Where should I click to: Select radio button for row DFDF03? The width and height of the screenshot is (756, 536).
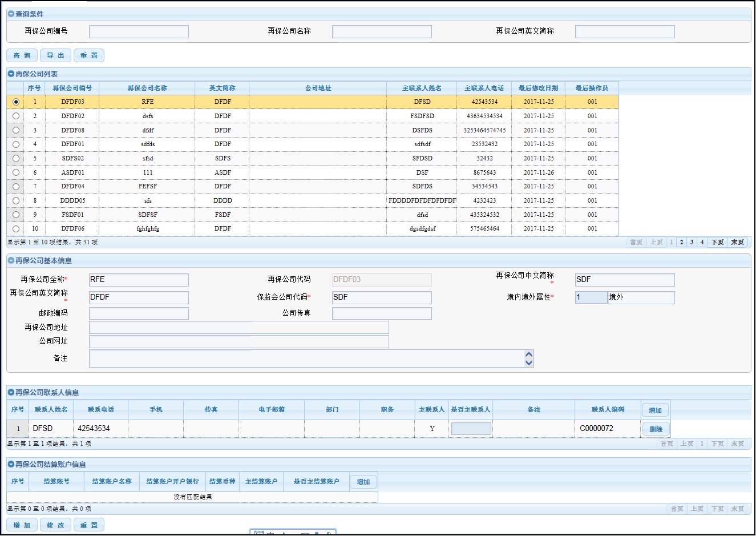(16, 102)
